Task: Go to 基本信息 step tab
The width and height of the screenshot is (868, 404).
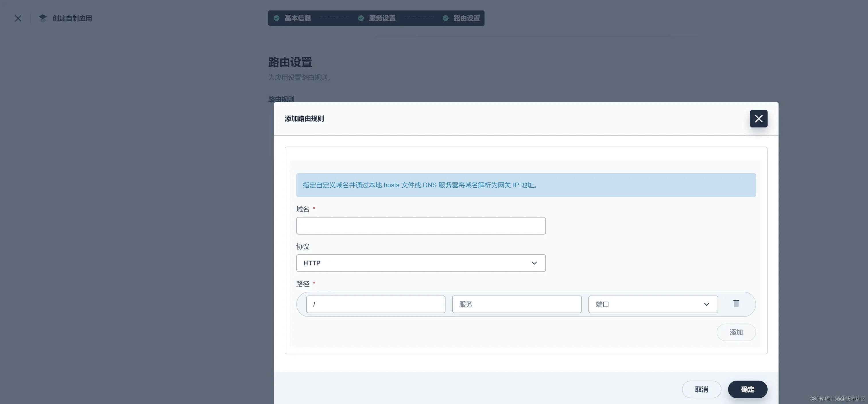Action: (298, 18)
